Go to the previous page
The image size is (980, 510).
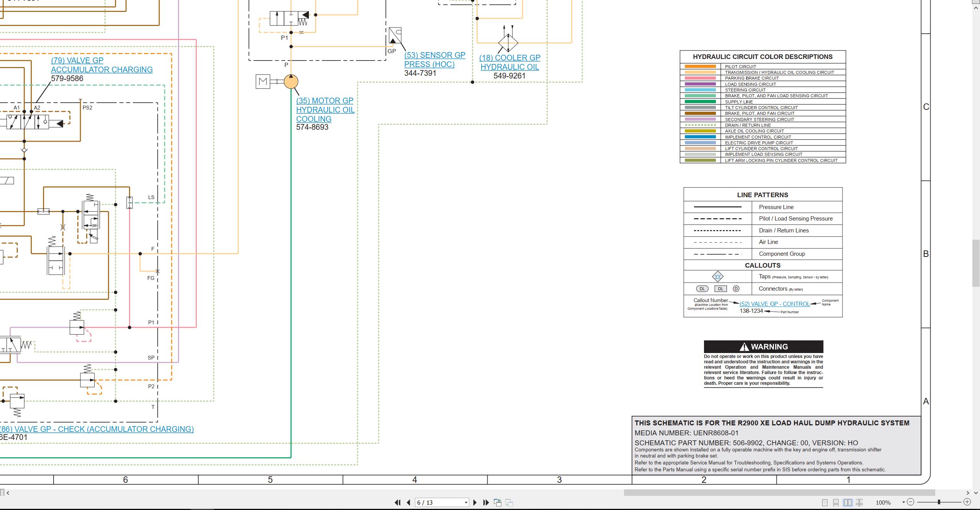click(408, 502)
